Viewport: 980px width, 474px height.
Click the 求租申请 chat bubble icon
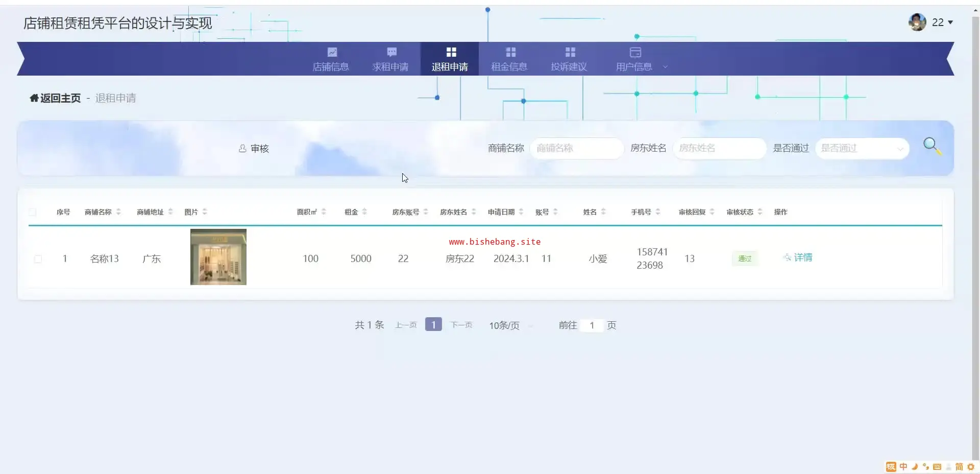point(391,52)
